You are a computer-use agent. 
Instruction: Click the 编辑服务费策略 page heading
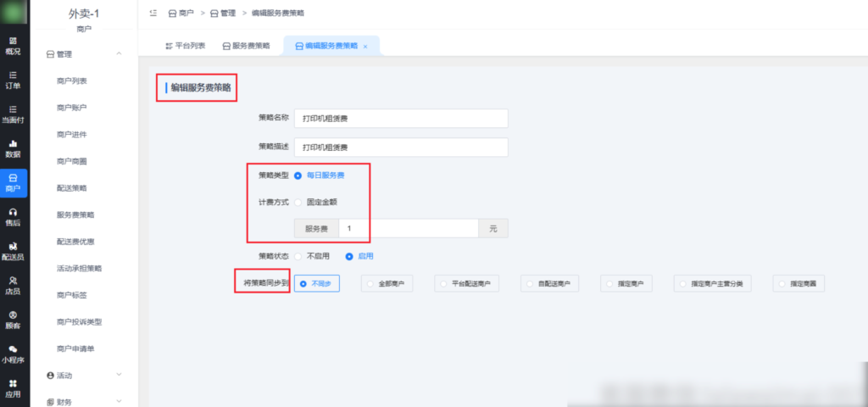coord(200,87)
